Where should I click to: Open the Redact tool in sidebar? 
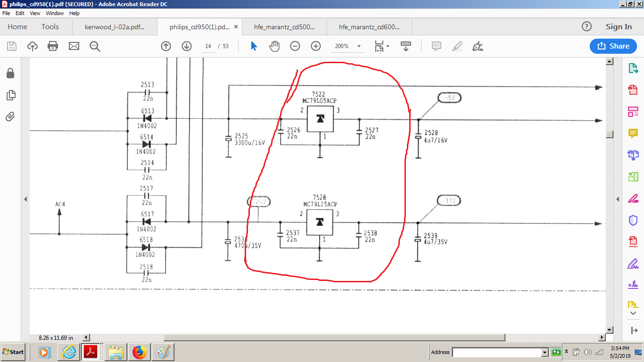[x=633, y=198]
